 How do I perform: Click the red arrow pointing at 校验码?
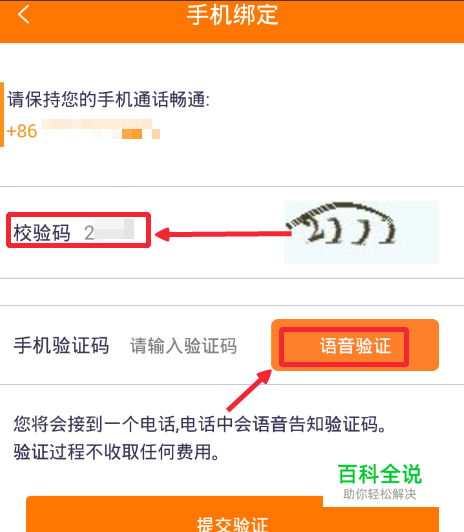[x=223, y=234]
